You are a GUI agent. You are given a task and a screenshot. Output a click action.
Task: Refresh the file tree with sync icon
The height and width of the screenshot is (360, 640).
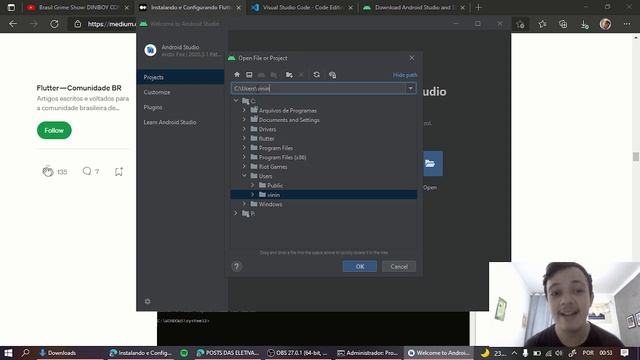[316, 75]
